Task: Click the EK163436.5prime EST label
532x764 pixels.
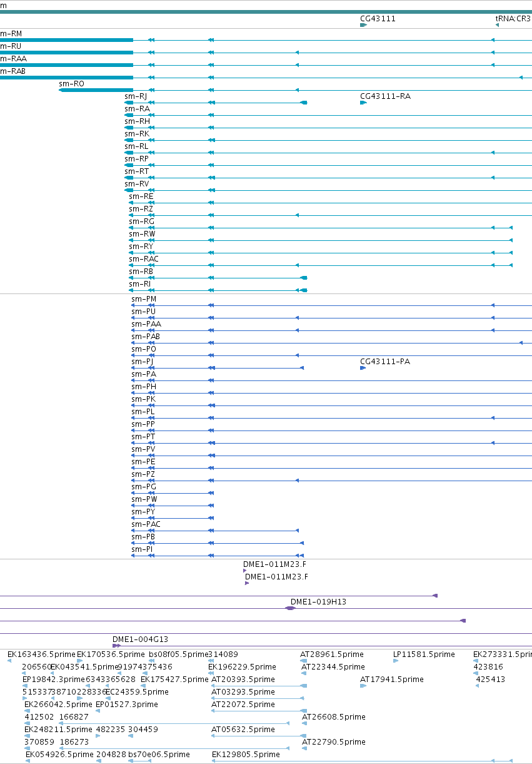Action: pyautogui.click(x=41, y=654)
